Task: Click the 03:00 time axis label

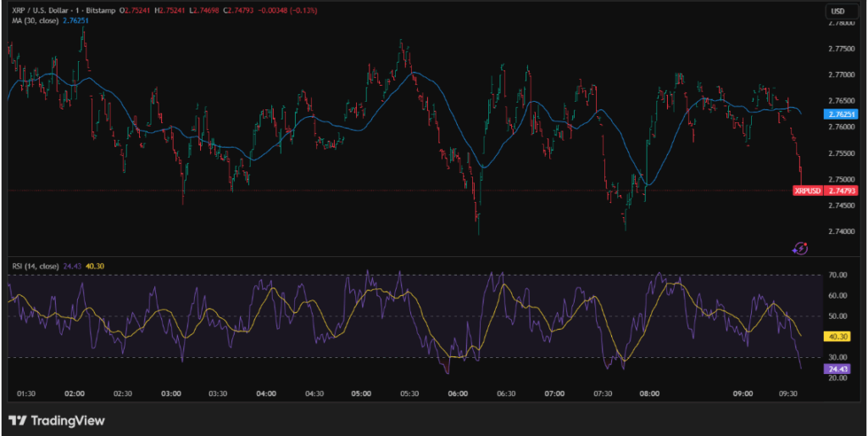Action: point(172,394)
